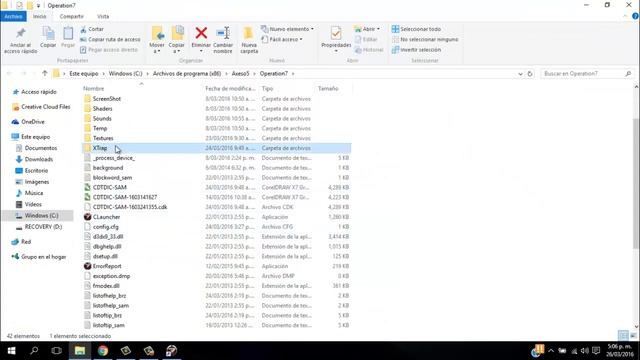Click No seleccionar ninguno

click(x=425, y=40)
